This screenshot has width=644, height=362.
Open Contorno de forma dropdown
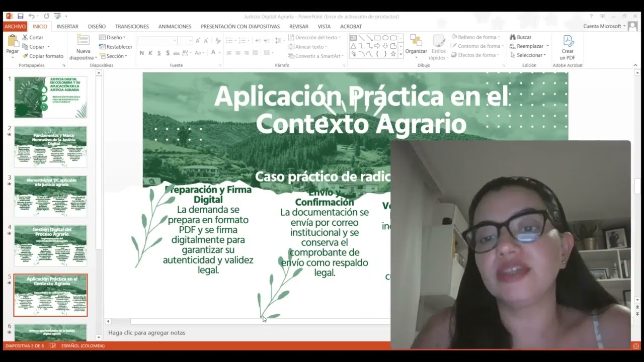coord(477,46)
